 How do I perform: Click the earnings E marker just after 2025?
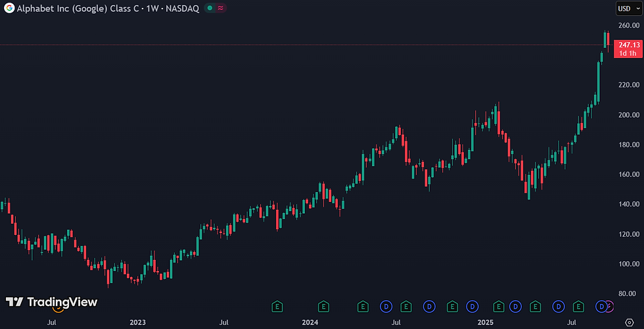499,306
